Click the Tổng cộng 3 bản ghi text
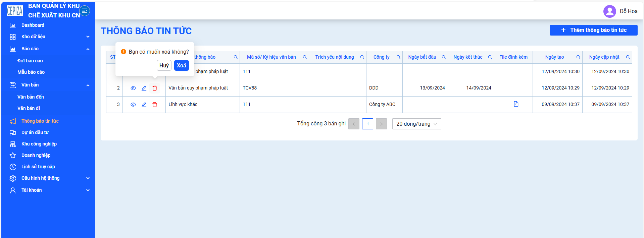644x238 pixels. [x=321, y=124]
